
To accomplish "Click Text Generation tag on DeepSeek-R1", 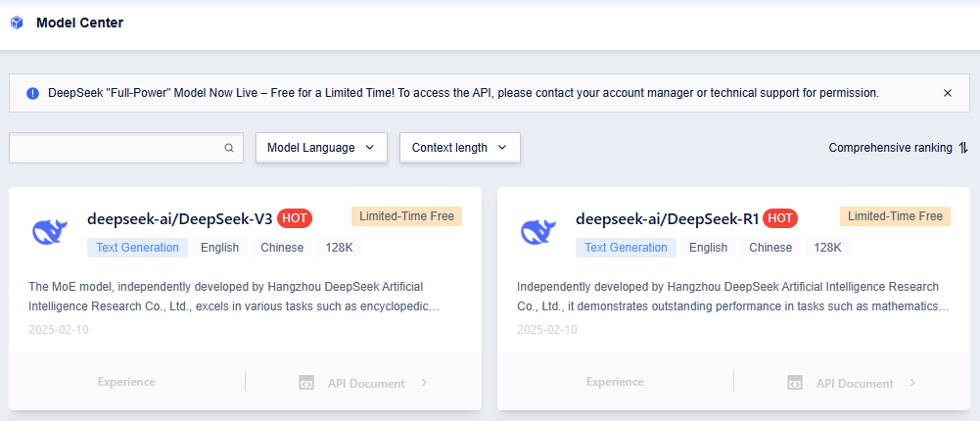I will point(626,248).
